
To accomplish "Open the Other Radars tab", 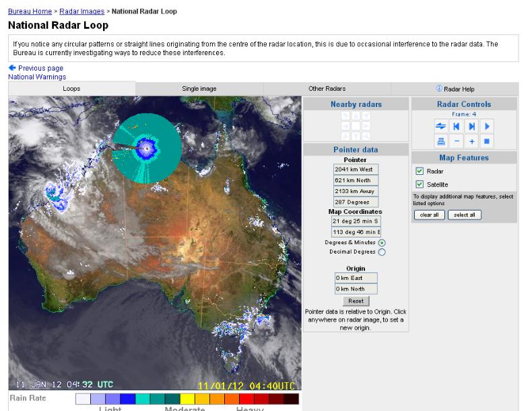I will click(x=327, y=89).
